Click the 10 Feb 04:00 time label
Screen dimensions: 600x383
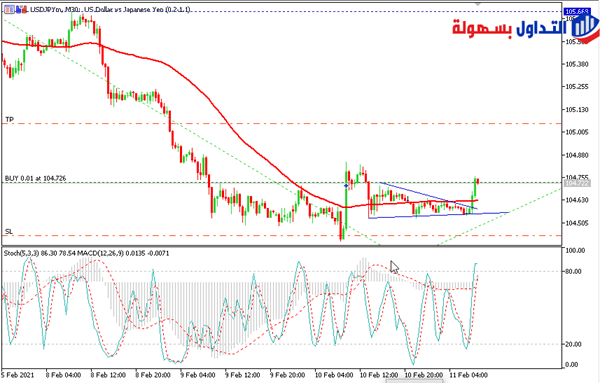(x=334, y=375)
